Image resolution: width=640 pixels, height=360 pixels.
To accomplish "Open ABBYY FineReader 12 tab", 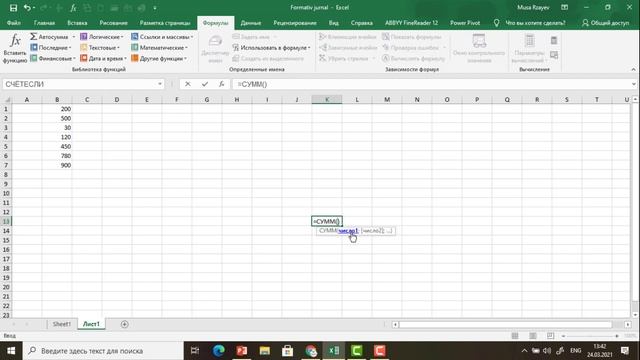I will point(411,23).
